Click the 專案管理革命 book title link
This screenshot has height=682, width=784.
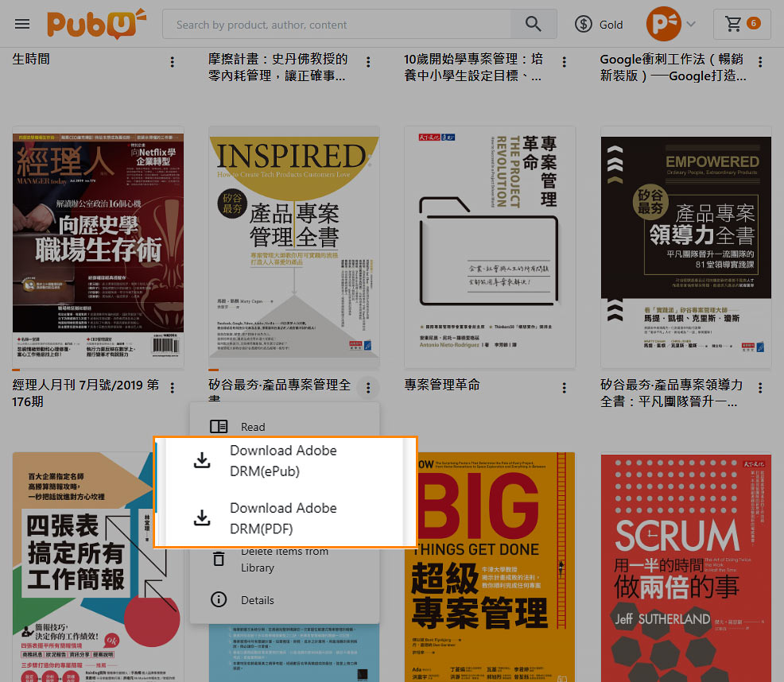coord(442,385)
